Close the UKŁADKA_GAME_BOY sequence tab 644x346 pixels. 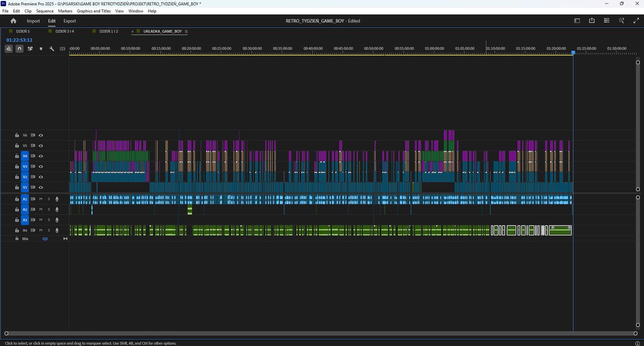pyautogui.click(x=133, y=31)
